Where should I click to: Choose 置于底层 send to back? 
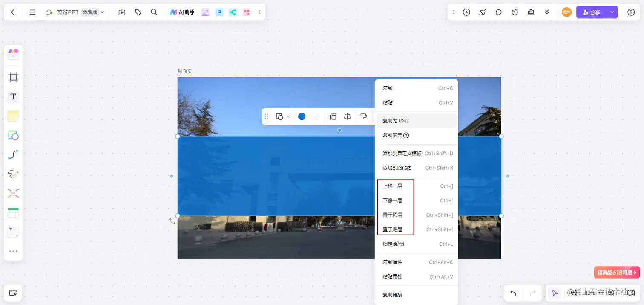pyautogui.click(x=417, y=229)
